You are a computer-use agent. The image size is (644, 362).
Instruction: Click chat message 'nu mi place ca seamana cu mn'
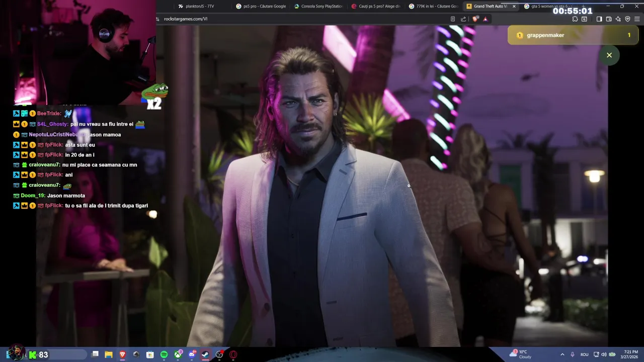(x=100, y=165)
